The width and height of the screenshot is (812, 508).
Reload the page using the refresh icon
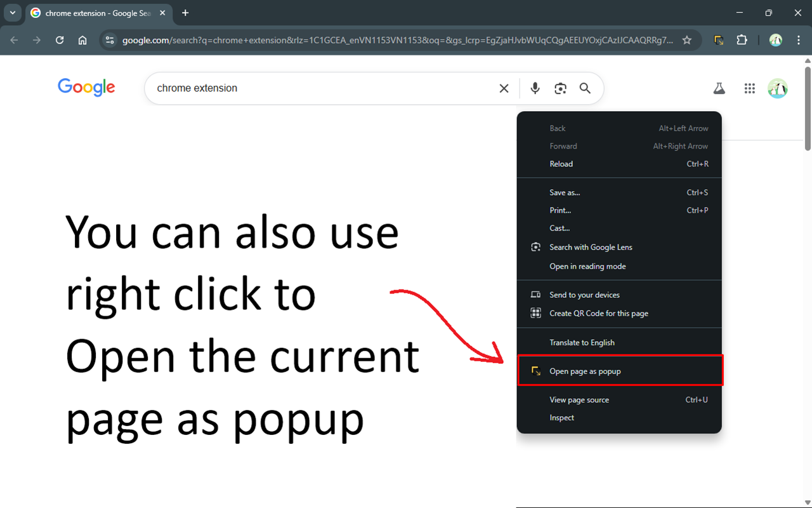(x=59, y=40)
